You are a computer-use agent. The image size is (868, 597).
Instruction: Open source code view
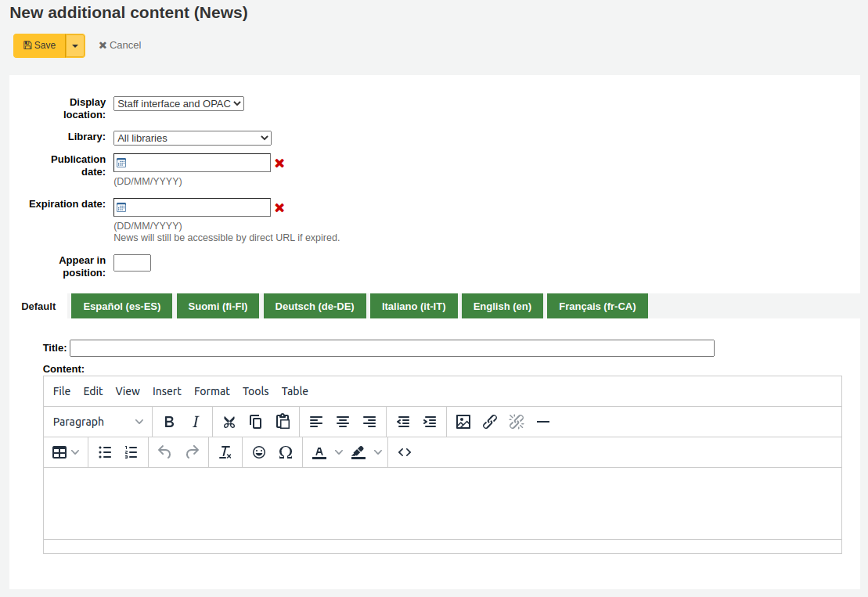coord(405,452)
